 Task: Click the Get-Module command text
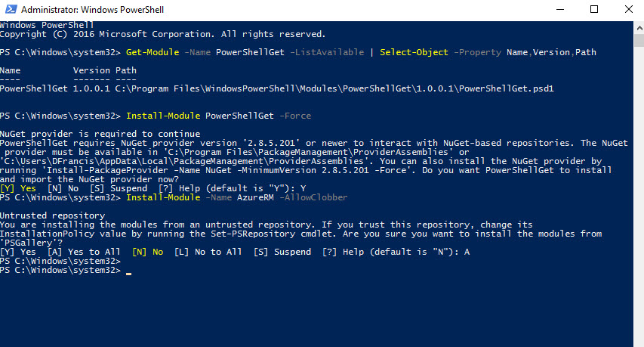(x=153, y=52)
